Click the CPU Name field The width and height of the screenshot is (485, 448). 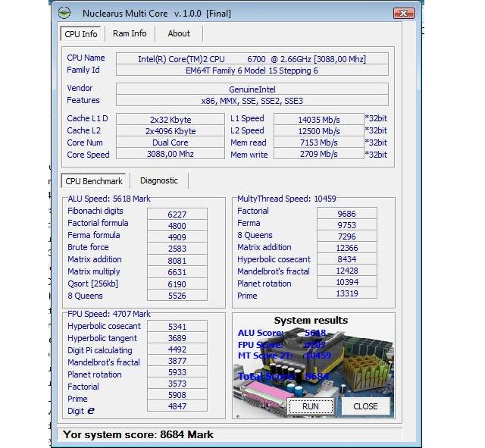[252, 58]
